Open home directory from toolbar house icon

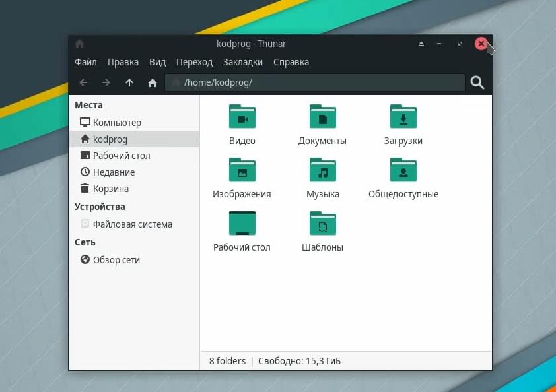tap(153, 83)
